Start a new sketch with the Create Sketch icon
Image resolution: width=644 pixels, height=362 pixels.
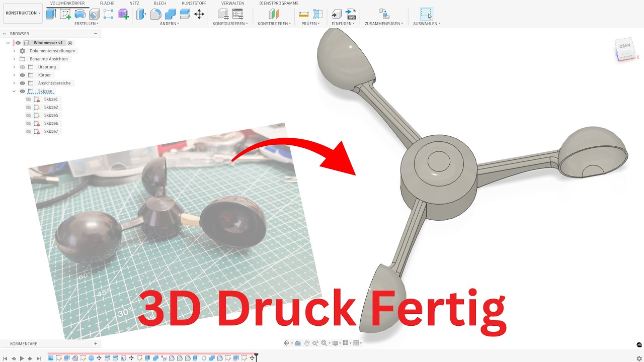point(65,14)
